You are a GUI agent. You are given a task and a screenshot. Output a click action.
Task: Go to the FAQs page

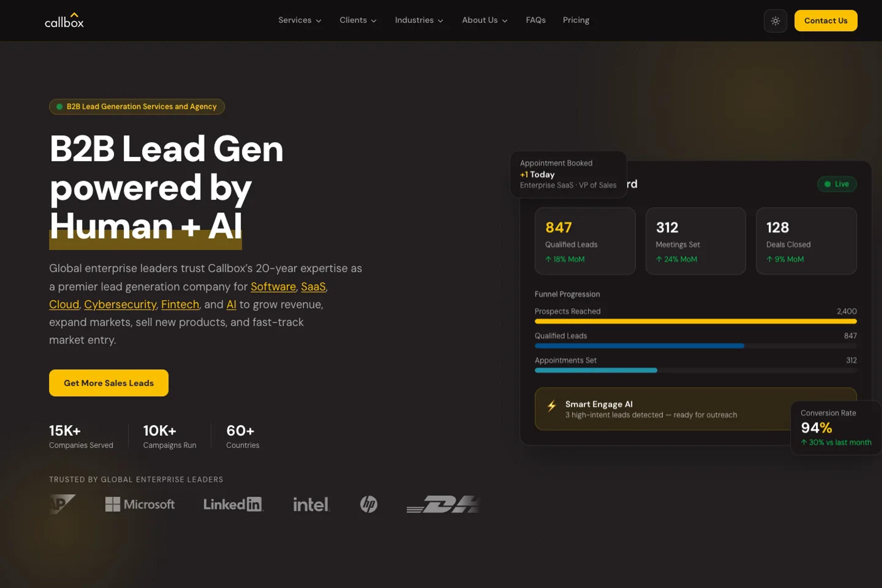535,20
